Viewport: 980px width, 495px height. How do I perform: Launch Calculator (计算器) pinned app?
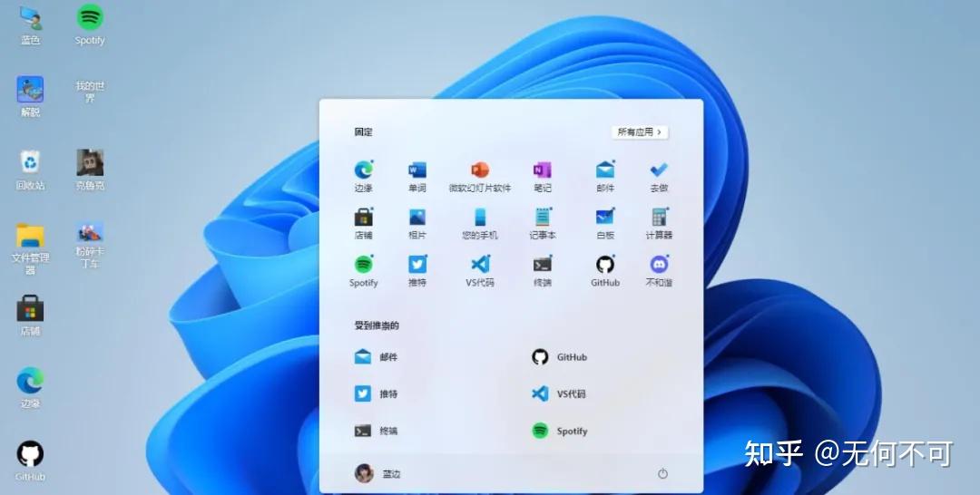(659, 223)
